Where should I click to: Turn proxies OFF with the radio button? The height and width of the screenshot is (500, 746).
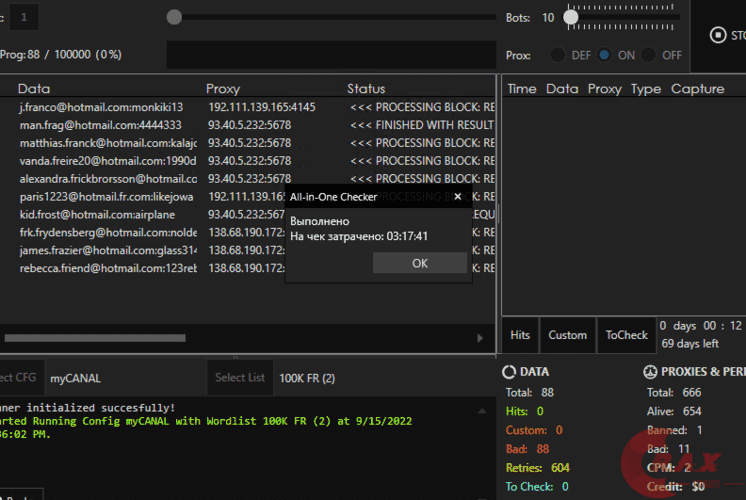click(x=649, y=55)
